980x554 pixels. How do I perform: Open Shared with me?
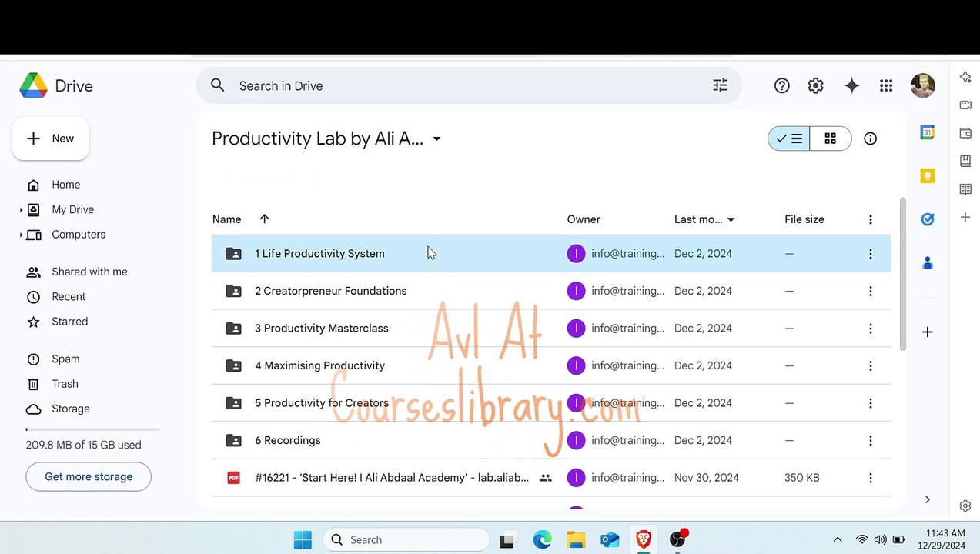pos(89,272)
